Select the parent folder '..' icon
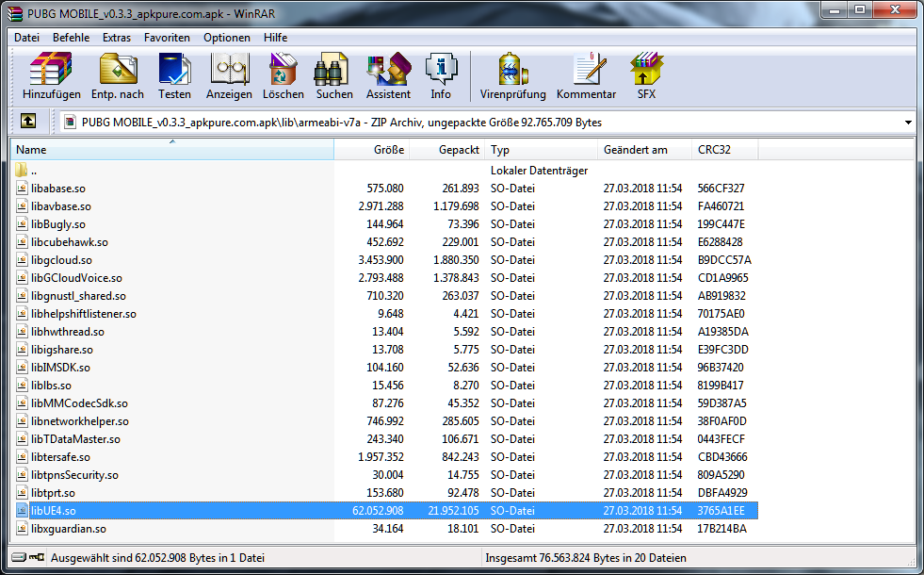924x575 pixels. pyautogui.click(x=22, y=170)
